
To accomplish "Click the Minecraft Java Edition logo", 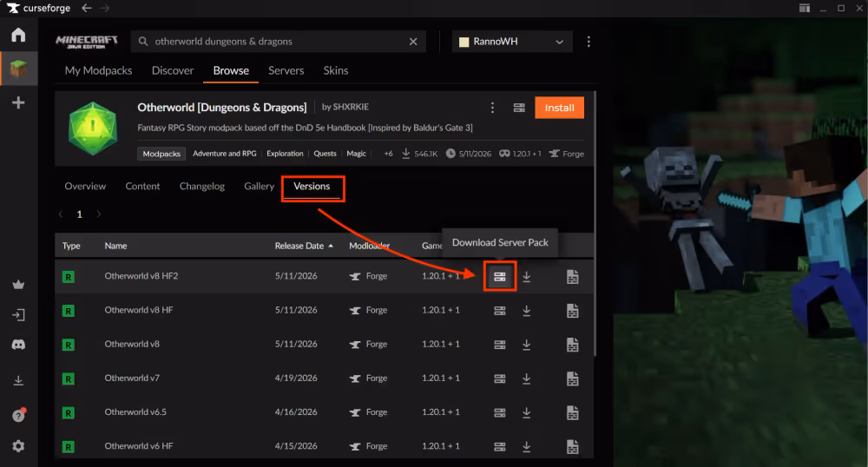I will 86,42.
